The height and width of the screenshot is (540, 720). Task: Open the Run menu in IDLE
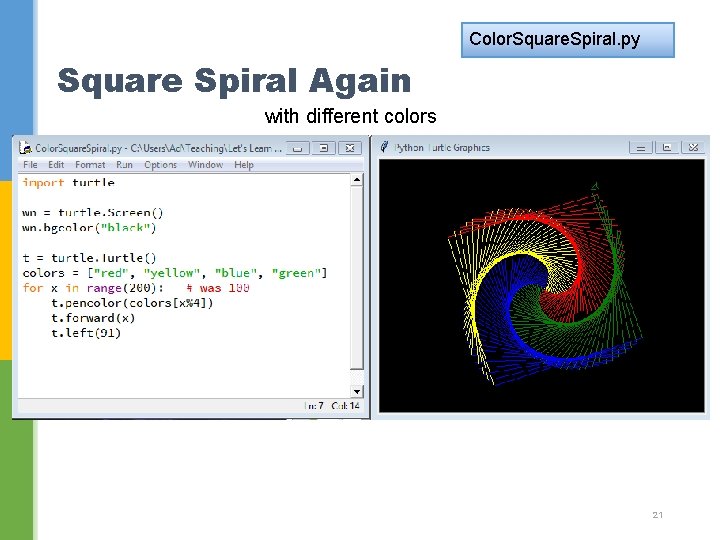[x=124, y=164]
